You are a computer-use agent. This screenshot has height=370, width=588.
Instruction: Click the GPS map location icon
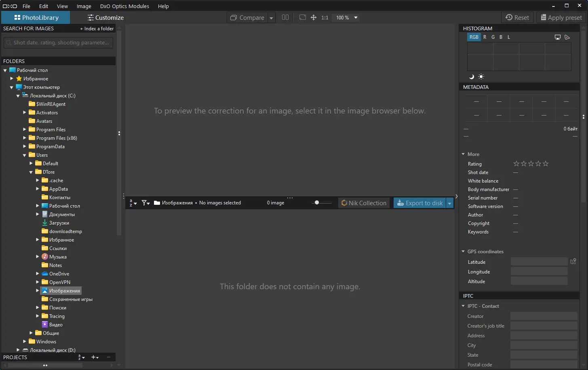coord(573,262)
